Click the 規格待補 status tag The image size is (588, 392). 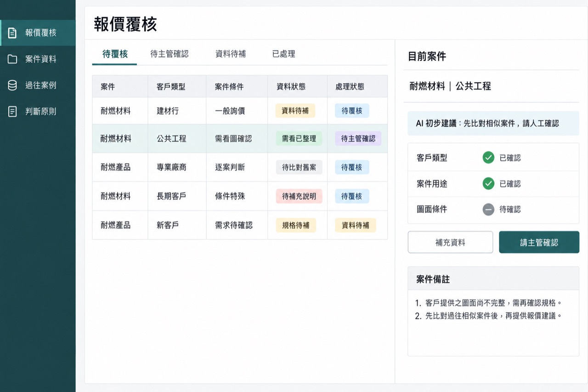pyautogui.click(x=296, y=225)
